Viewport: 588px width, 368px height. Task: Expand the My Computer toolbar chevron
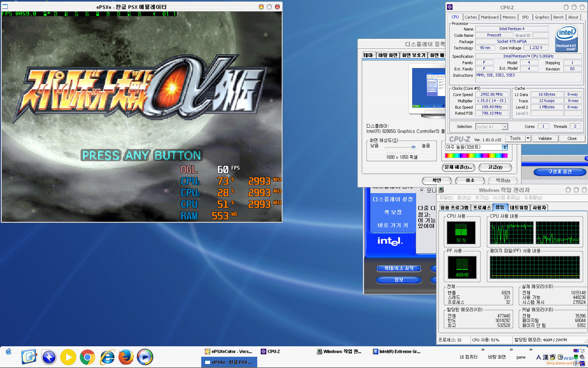point(483,350)
